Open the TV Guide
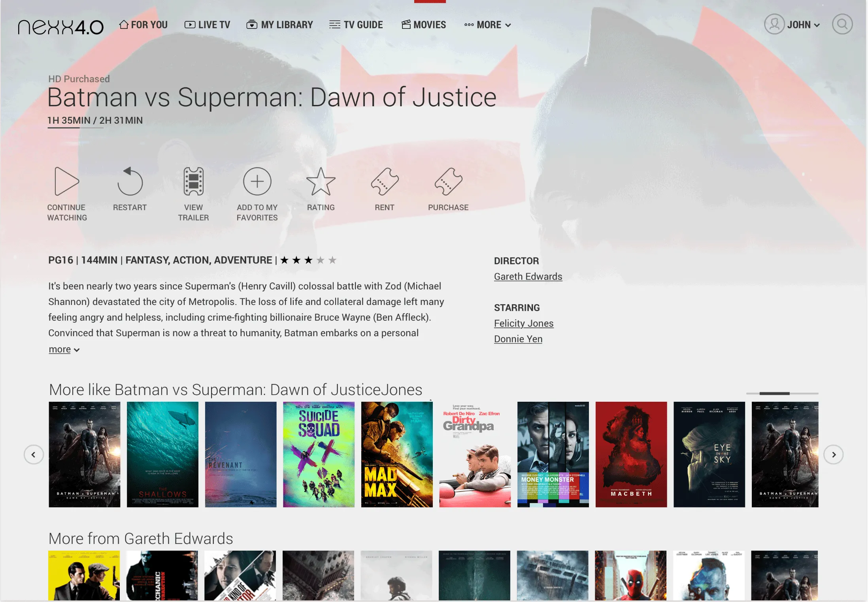The image size is (868, 602). (356, 24)
